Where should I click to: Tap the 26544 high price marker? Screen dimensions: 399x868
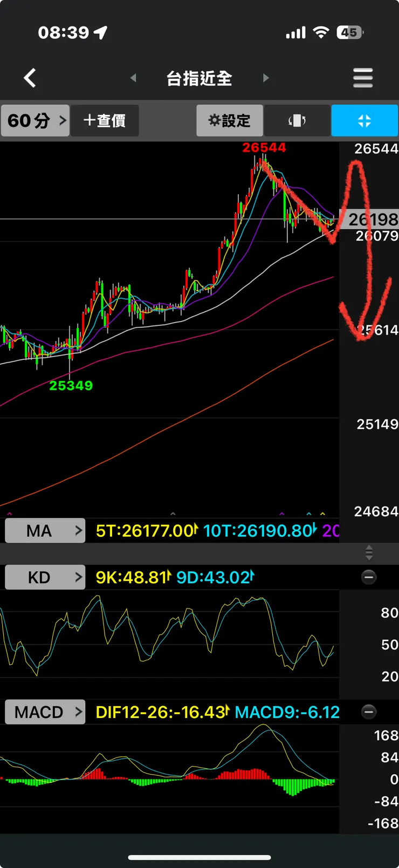point(264,148)
